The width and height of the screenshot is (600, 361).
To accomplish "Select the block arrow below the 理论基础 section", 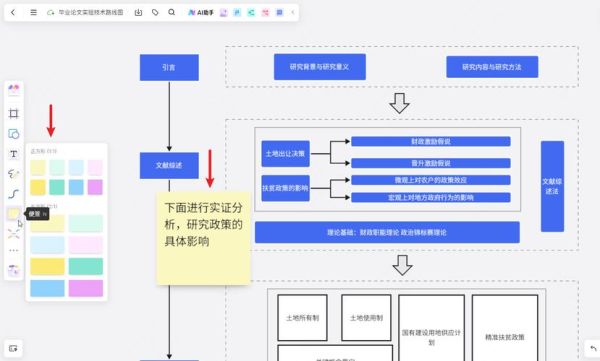I will pos(403,265).
